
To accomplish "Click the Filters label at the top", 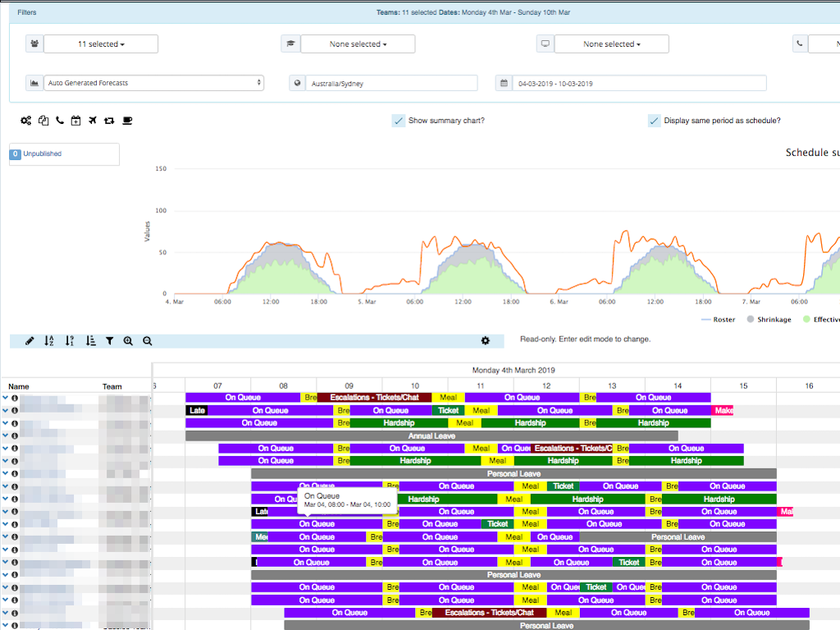I will coord(27,11).
